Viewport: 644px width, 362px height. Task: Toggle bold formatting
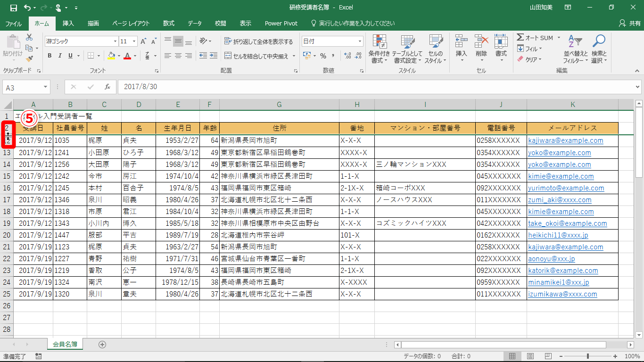coord(50,56)
